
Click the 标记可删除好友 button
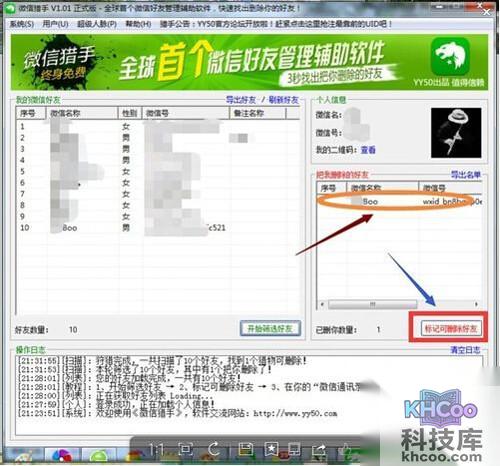click(x=451, y=329)
